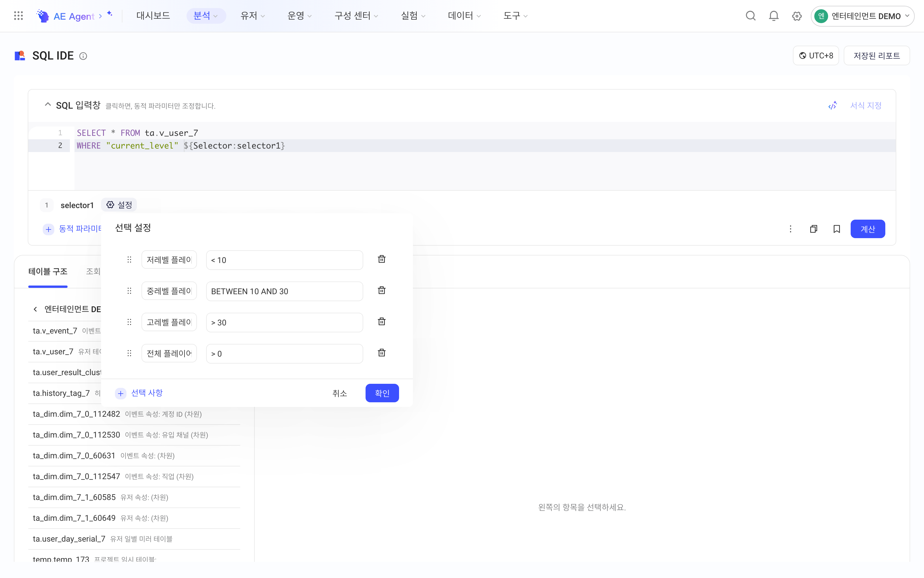Screen dimensions: 924x578
Task: Open the 엔터테인먼트 DEMO project dropdown
Action: [x=862, y=16]
